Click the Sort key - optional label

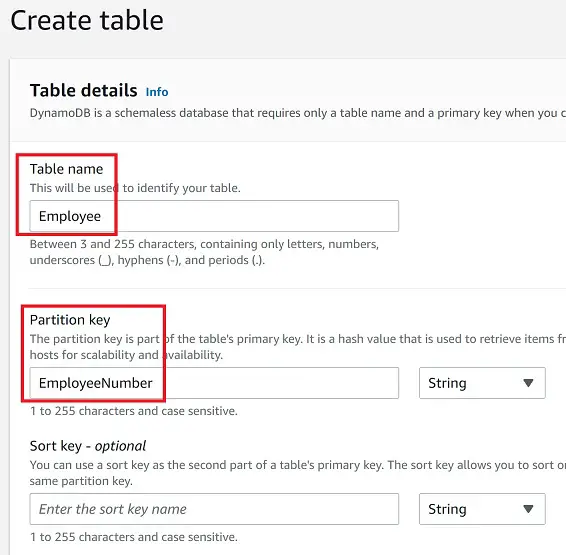pos(88,446)
